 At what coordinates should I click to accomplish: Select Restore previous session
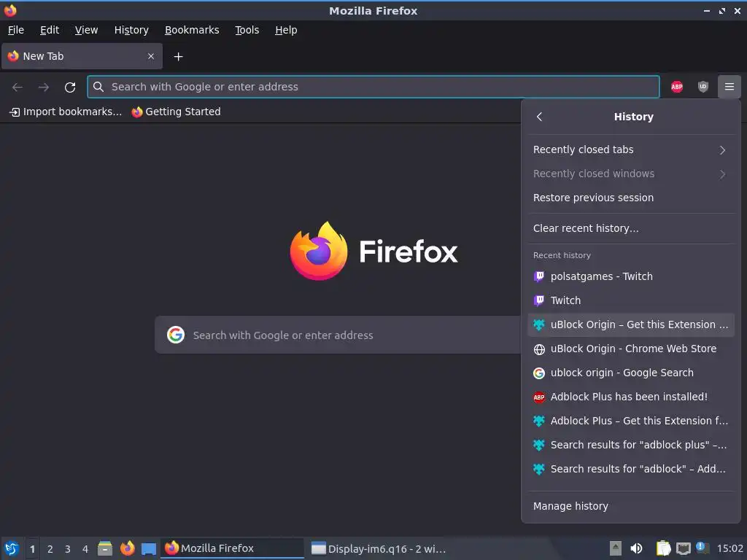point(631,198)
